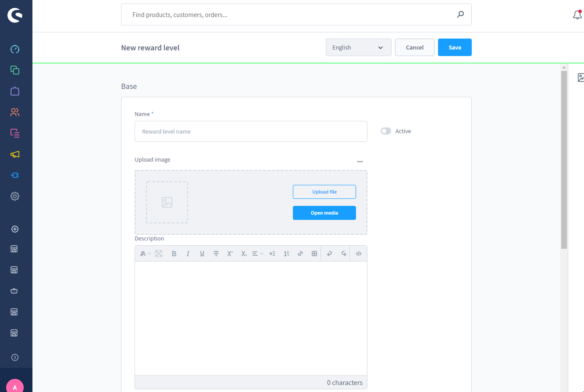
Task: Enable the Active toggle
Action: (386, 131)
